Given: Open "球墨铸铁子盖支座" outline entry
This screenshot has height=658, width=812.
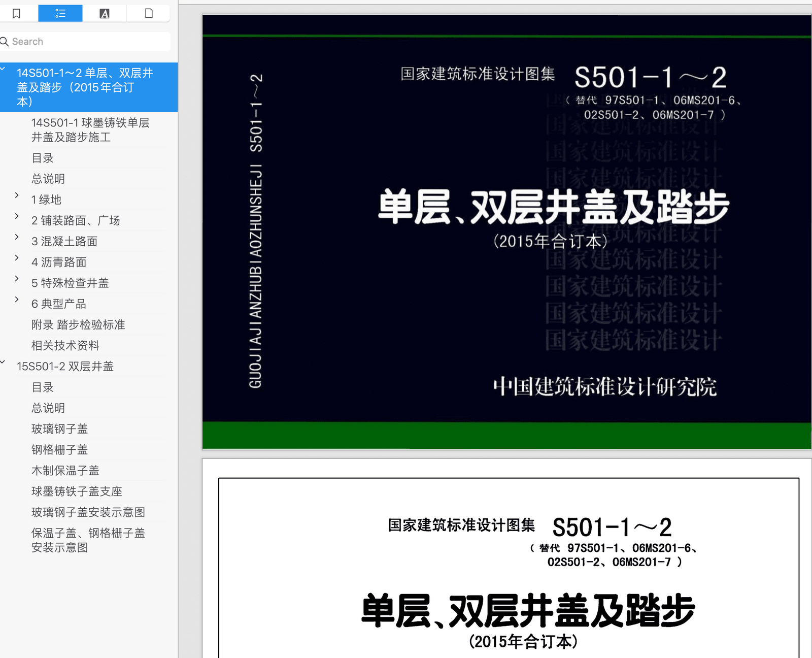Looking at the screenshot, I should pos(77,491).
